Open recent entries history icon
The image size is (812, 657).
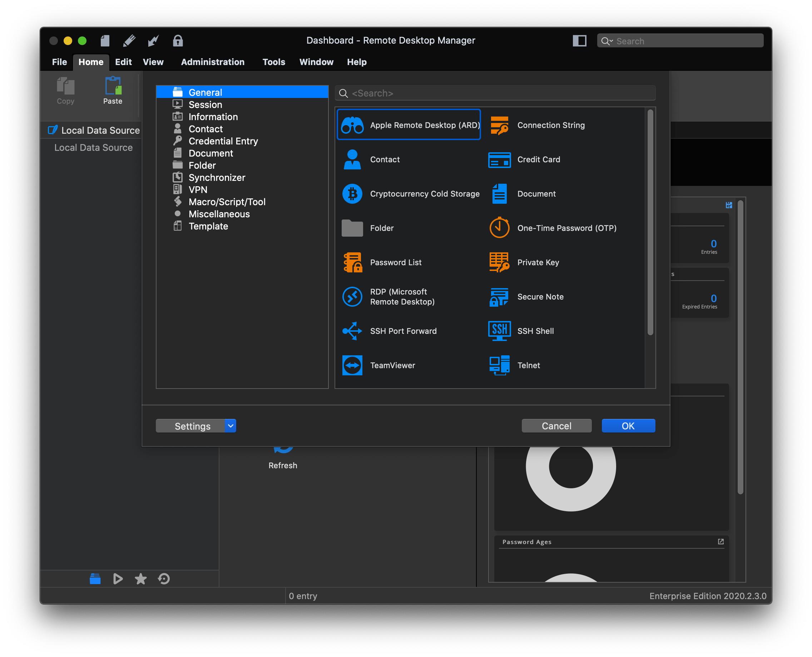pyautogui.click(x=164, y=579)
